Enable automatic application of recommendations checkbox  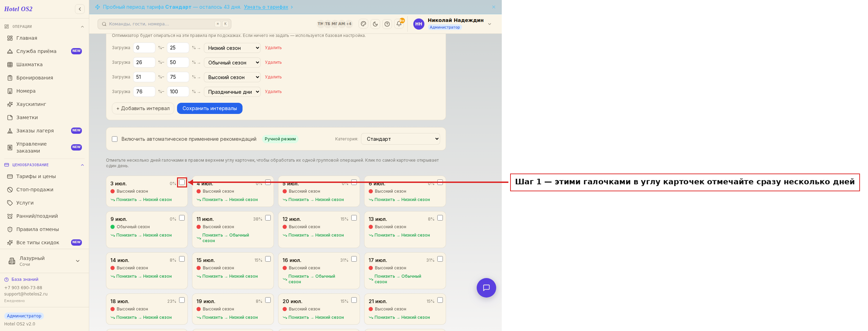point(115,139)
